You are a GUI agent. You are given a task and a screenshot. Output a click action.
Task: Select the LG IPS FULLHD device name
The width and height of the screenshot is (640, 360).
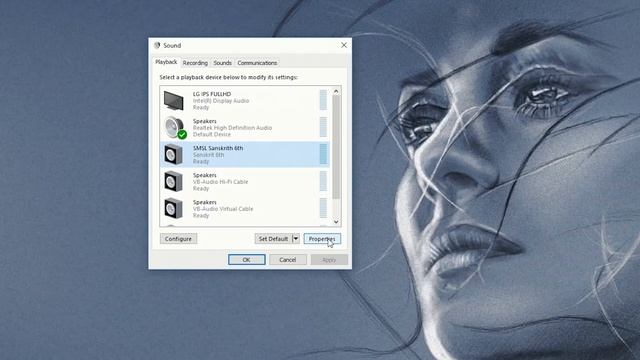click(212, 94)
